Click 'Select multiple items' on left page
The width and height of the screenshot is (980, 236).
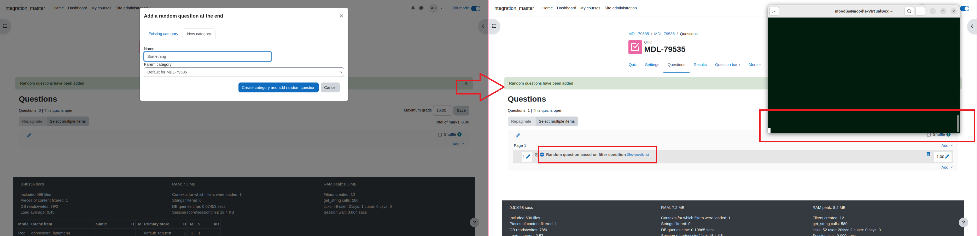tap(68, 121)
